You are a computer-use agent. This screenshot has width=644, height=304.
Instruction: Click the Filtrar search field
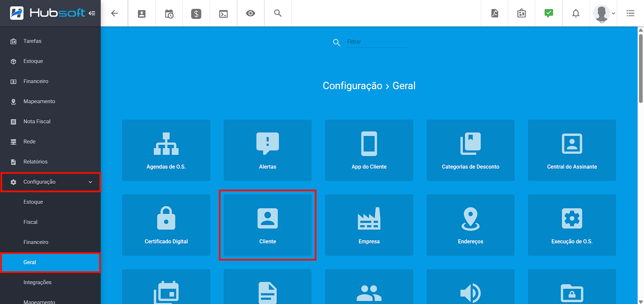click(376, 42)
